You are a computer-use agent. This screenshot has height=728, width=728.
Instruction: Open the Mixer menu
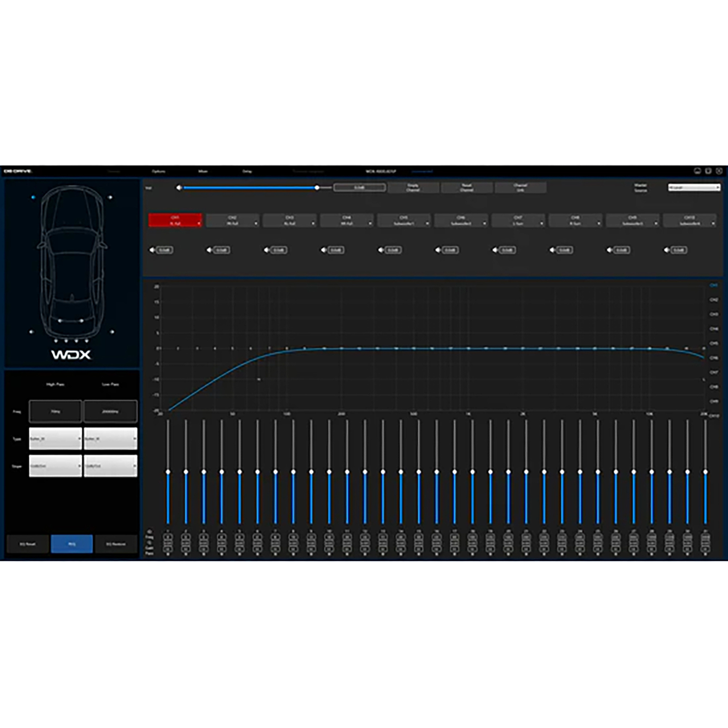pos(203,171)
